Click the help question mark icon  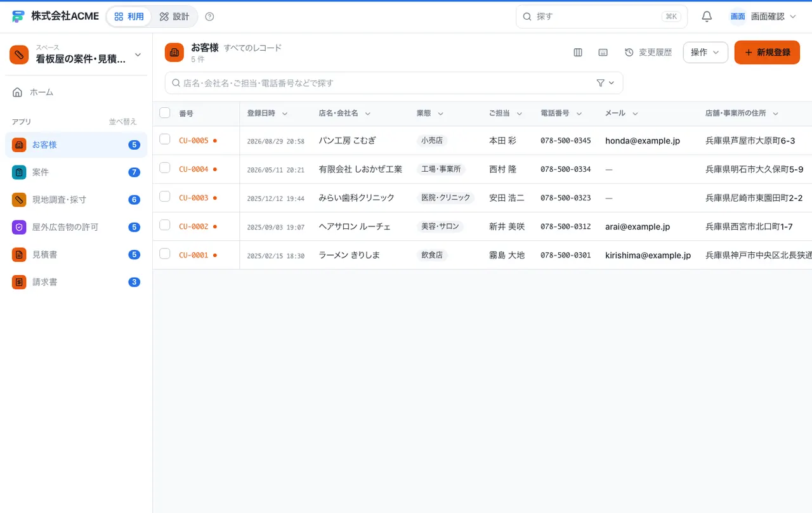[210, 16]
